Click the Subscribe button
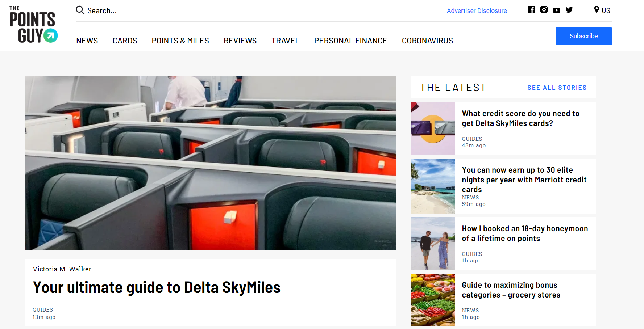 pos(583,36)
